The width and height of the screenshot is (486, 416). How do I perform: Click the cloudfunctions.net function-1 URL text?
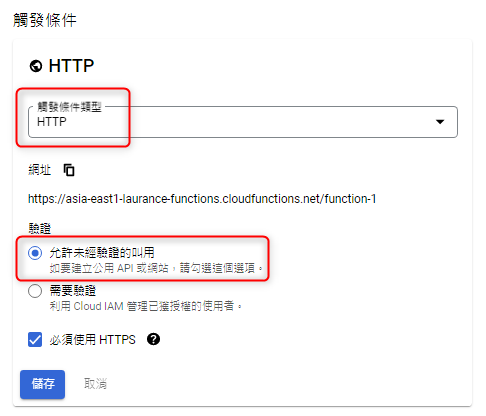point(202,199)
